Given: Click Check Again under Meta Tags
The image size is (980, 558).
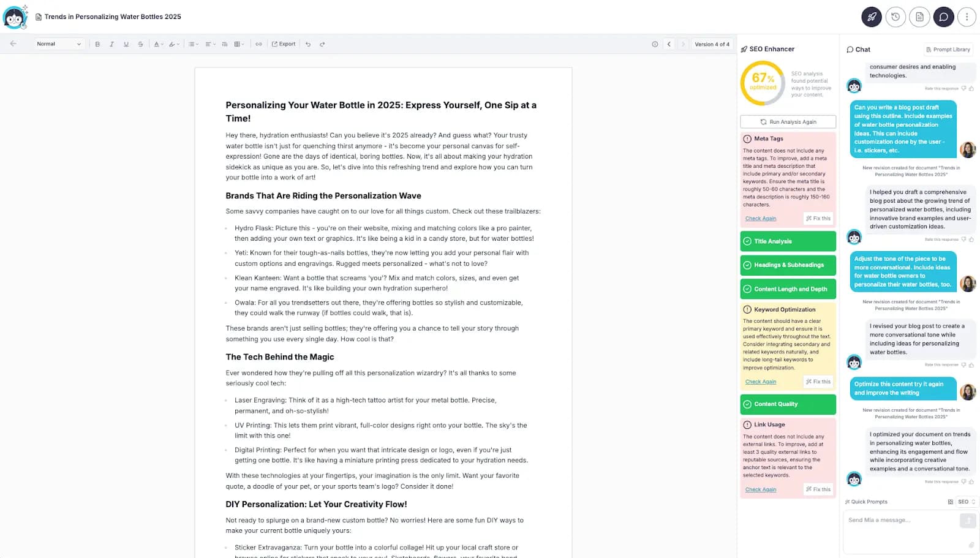Looking at the screenshot, I should coord(761,219).
